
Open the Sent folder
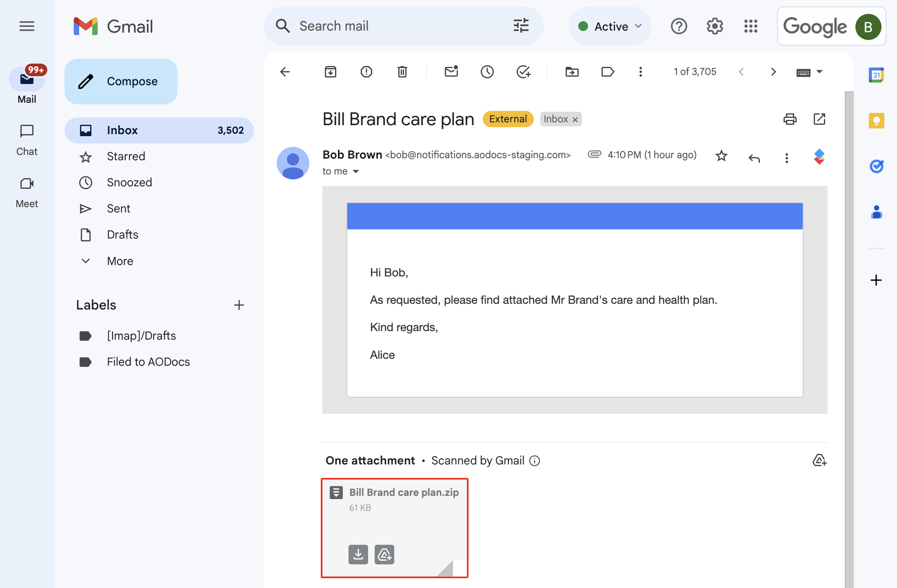click(159, 209)
